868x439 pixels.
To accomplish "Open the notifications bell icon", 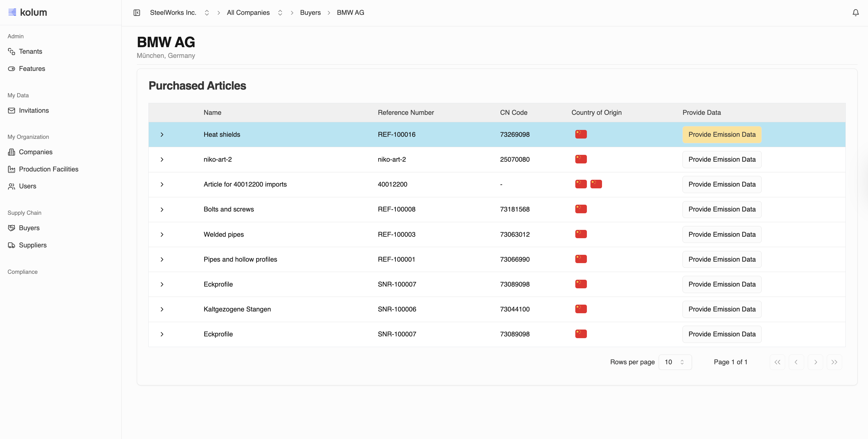I will tap(855, 13).
